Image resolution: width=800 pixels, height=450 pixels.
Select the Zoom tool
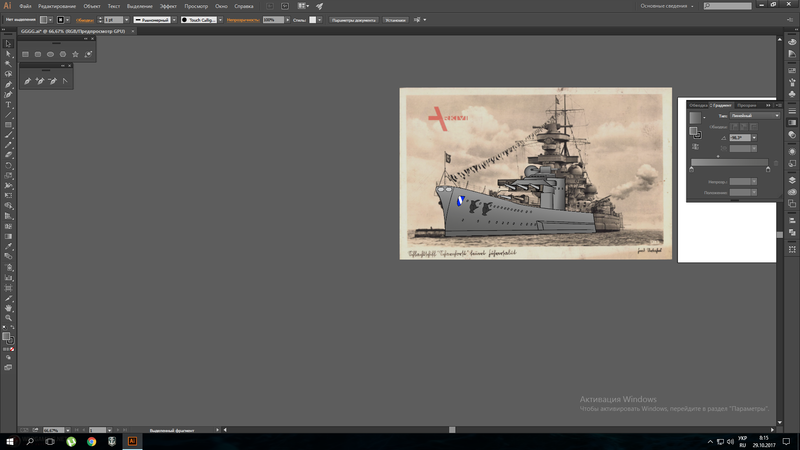8,318
